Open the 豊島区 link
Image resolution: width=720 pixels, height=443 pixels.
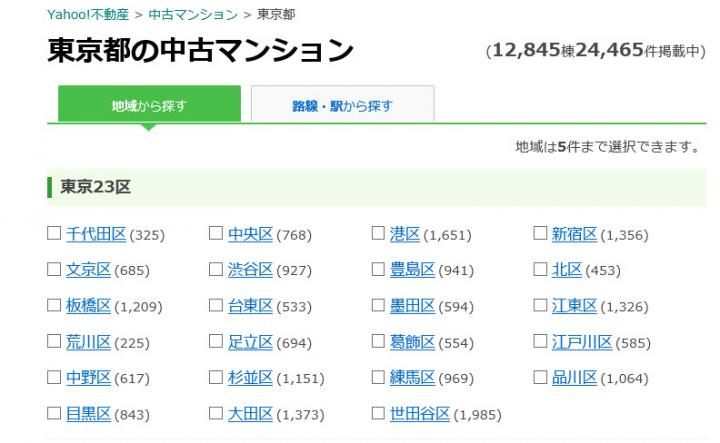coord(412,270)
